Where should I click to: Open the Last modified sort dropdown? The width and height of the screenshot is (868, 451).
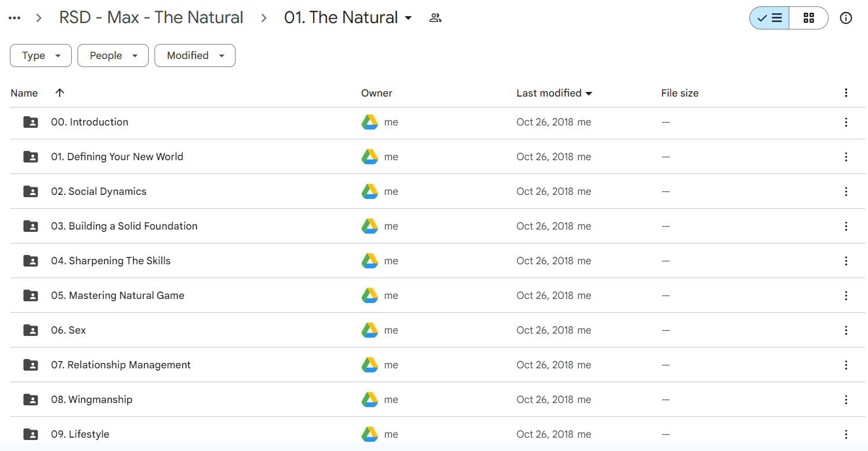[554, 93]
